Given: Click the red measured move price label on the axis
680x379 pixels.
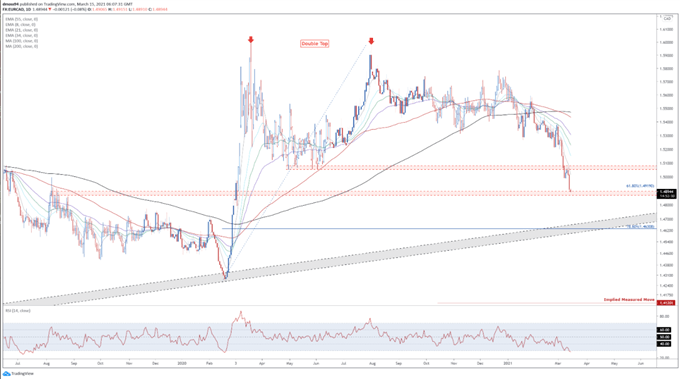Looking at the screenshot, I should pyautogui.click(x=667, y=303).
